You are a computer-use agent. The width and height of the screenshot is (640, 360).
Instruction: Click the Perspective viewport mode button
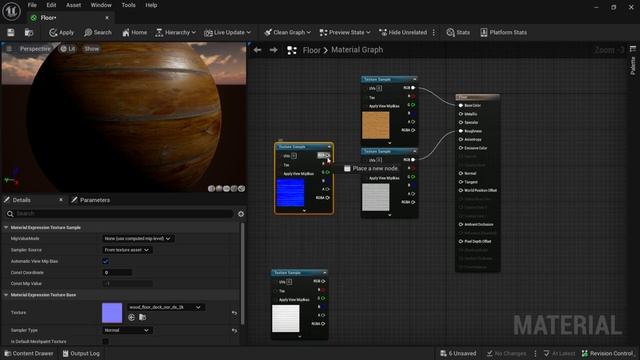tap(35, 49)
